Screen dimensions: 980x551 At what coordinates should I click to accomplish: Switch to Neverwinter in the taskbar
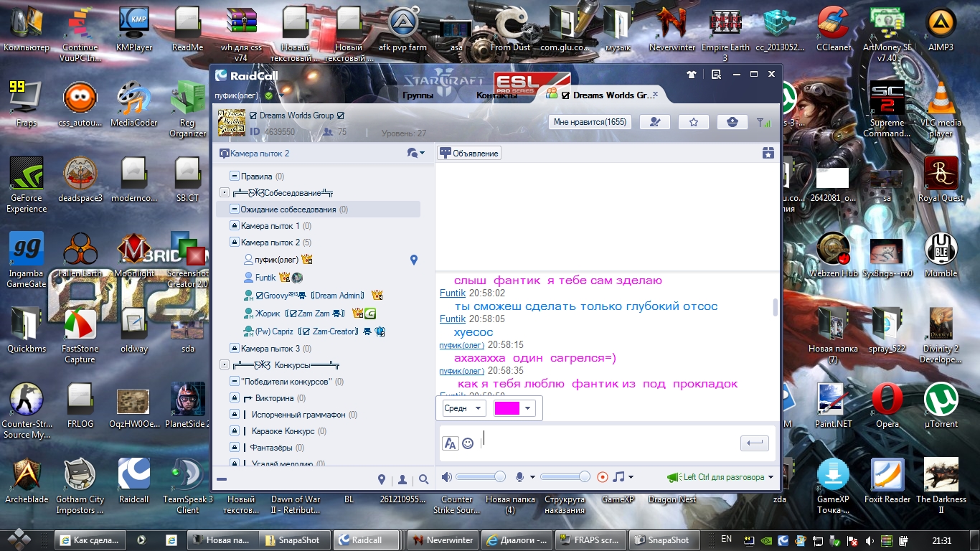click(442, 540)
